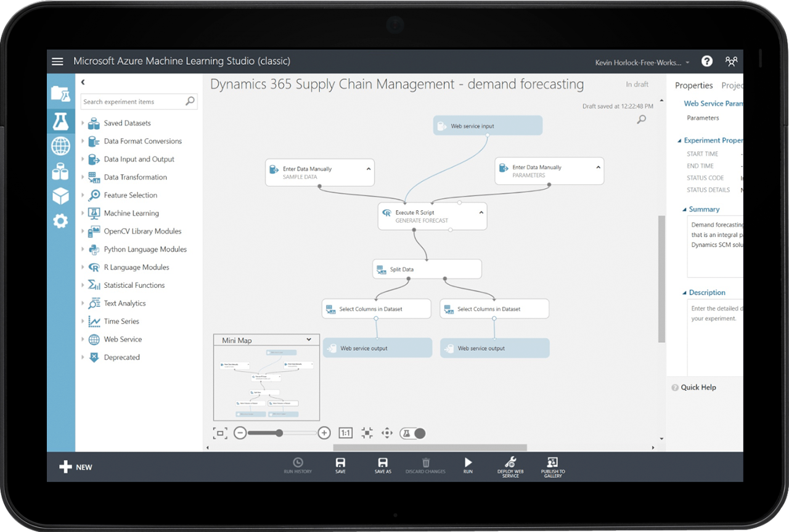Open the Web Service Parameters link
The width and height of the screenshot is (789, 532).
tap(713, 104)
